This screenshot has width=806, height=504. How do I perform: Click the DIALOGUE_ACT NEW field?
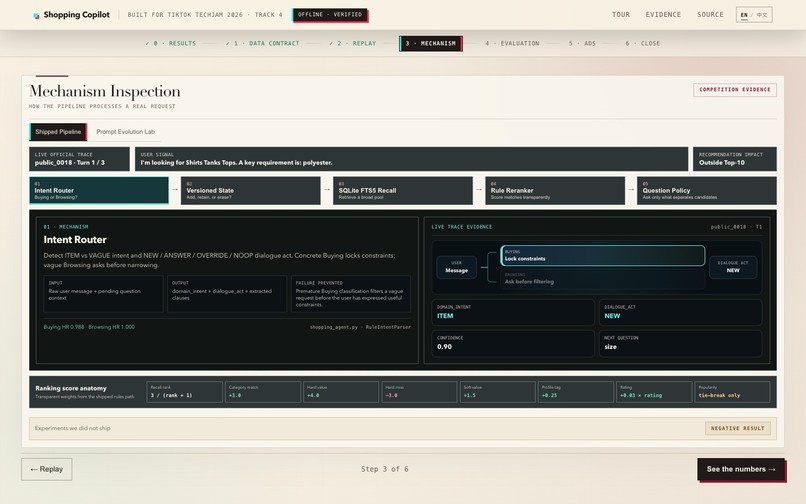point(680,312)
